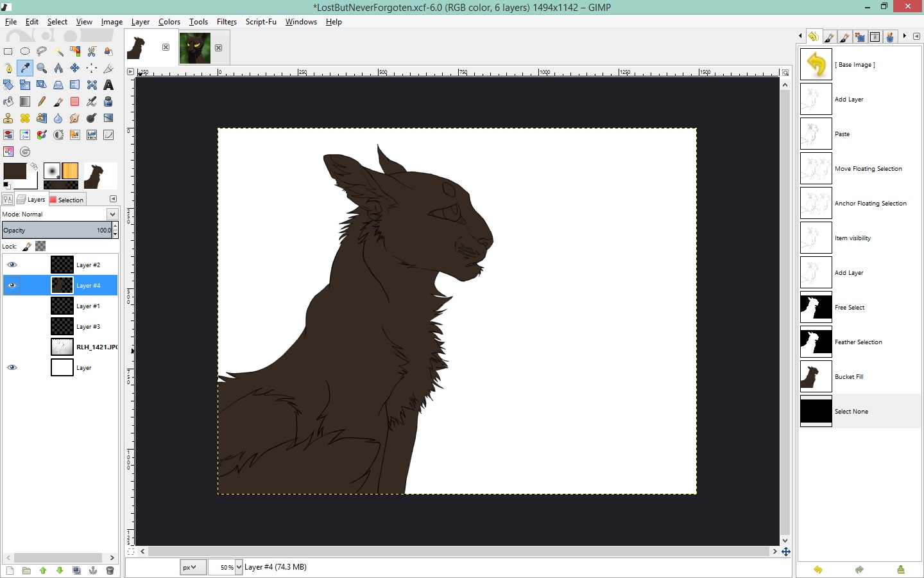The image size is (924, 578).
Task: Adjust the layer Opacity slider
Action: (x=56, y=230)
